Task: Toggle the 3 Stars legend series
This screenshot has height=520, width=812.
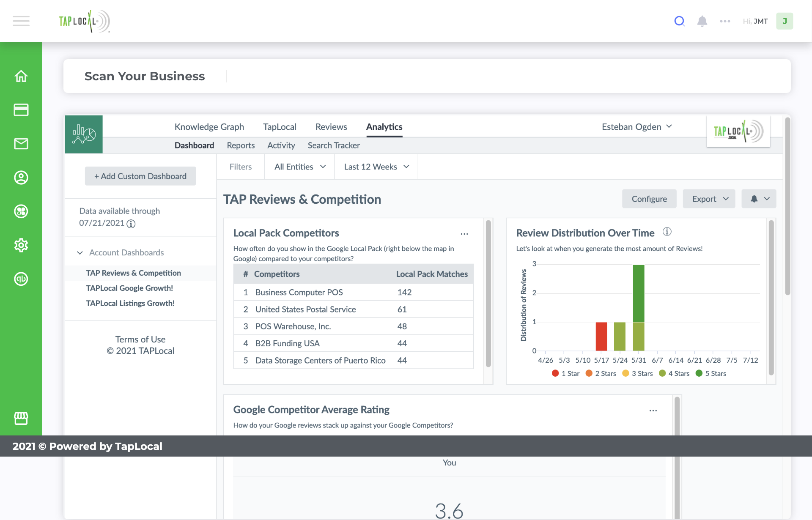Action: pyautogui.click(x=637, y=373)
